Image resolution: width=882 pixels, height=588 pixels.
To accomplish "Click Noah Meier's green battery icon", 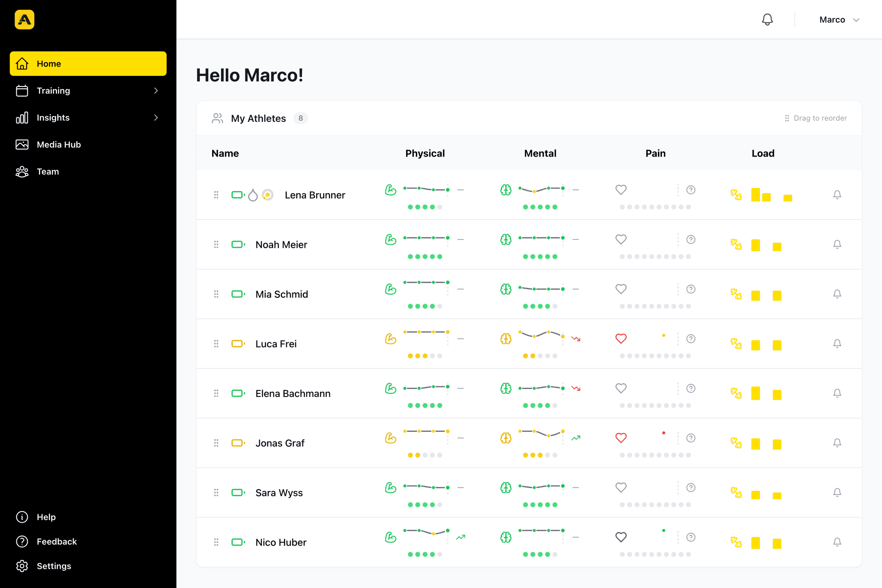I will (238, 244).
